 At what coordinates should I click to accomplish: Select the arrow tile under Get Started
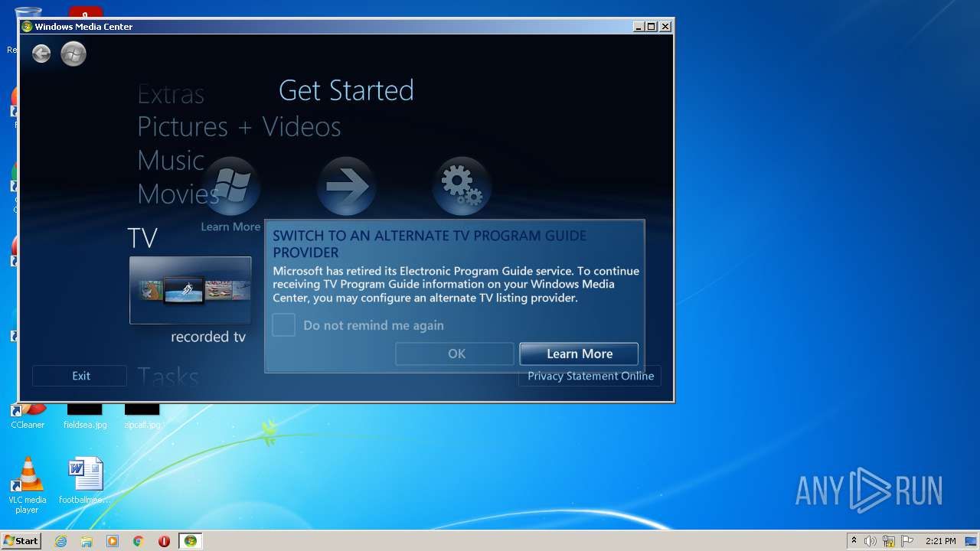coord(346,186)
